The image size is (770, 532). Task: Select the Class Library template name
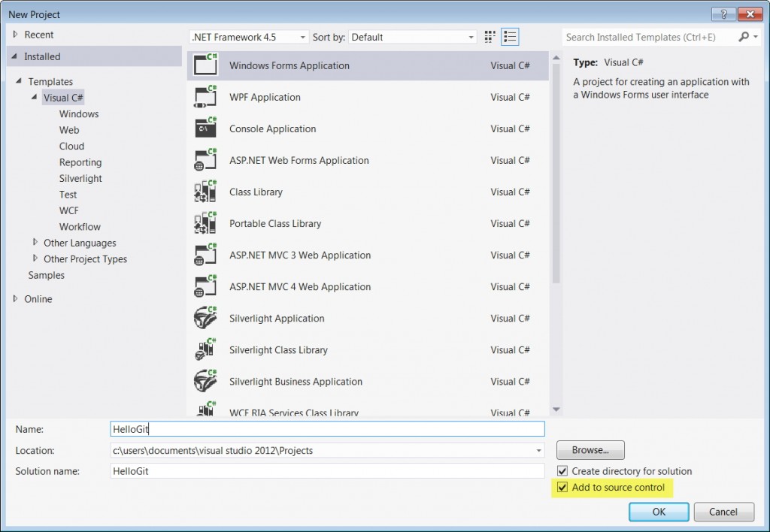pyautogui.click(x=256, y=192)
